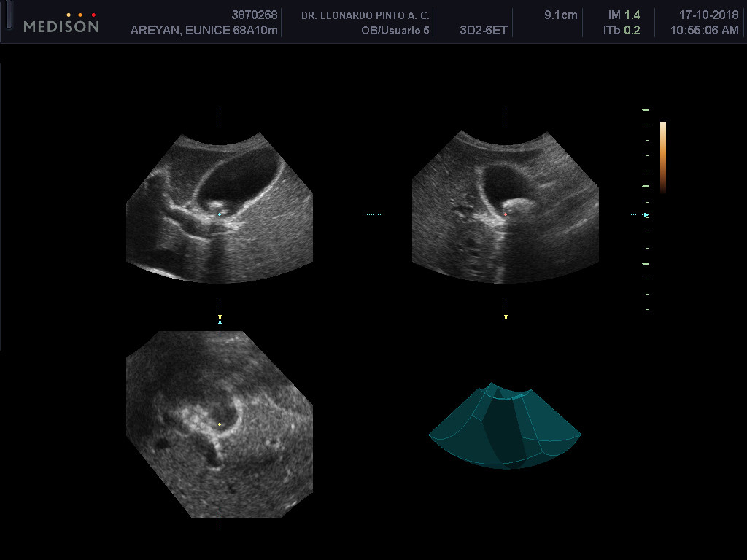The image size is (747, 560).
Task: Open the dotted reference line between top images
Action: click(x=373, y=214)
